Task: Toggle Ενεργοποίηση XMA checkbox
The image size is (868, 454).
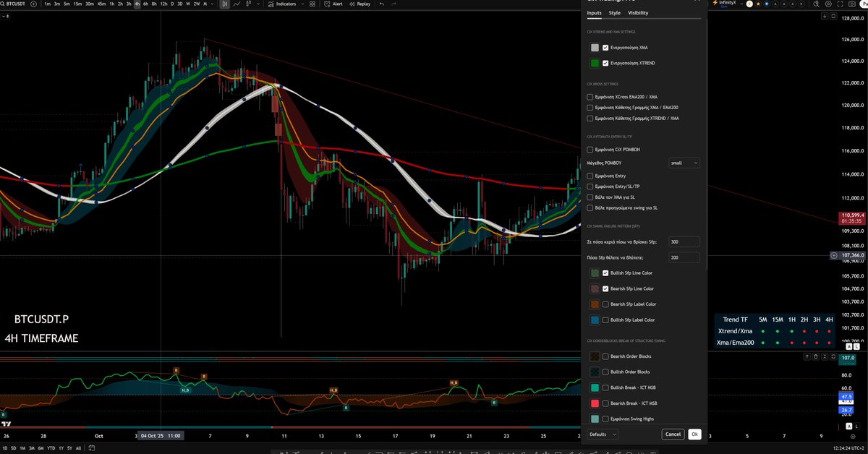Action: 605,48
